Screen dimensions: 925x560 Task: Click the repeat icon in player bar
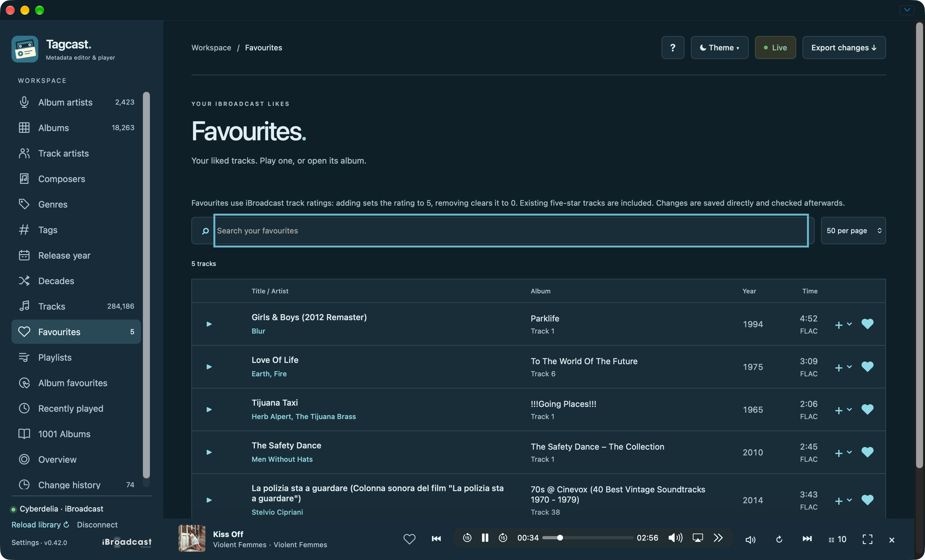pos(779,539)
